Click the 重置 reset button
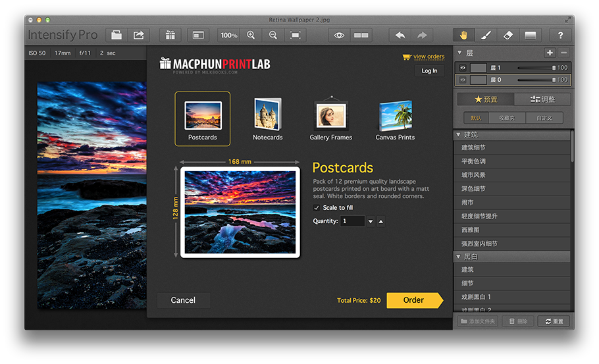The height and width of the screenshot is (364, 599). [554, 321]
